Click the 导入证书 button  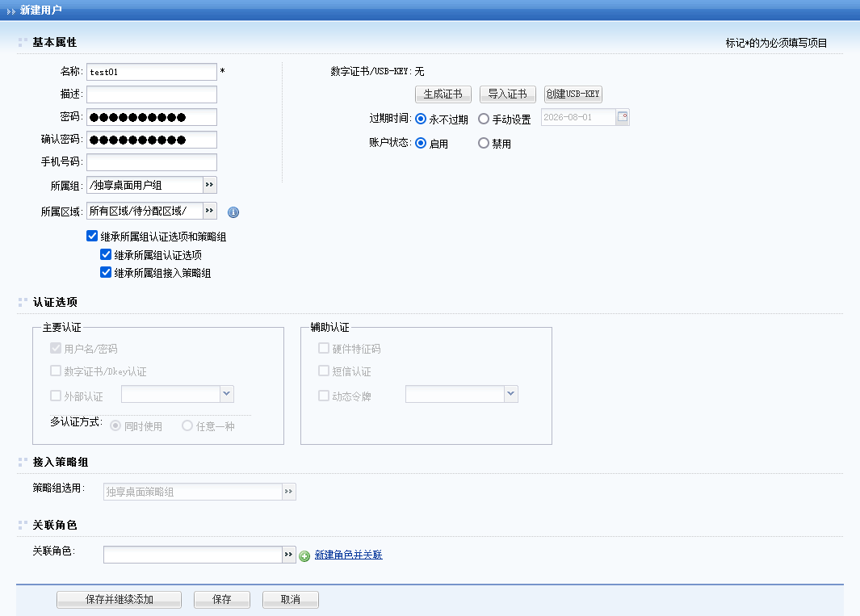coord(507,94)
